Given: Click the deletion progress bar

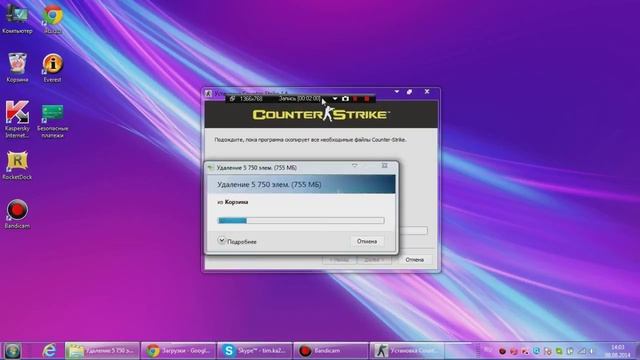Looking at the screenshot, I should (301, 220).
